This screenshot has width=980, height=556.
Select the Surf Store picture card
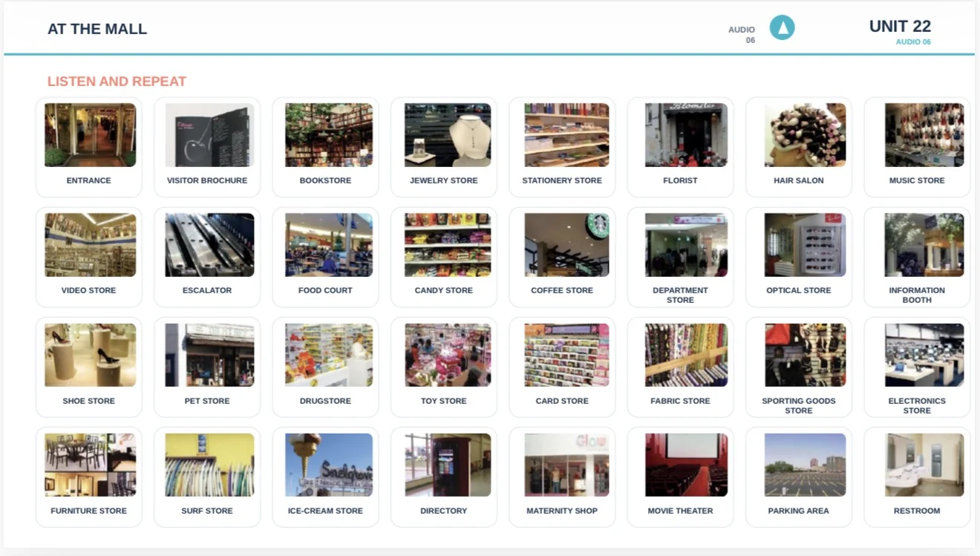[207, 477]
